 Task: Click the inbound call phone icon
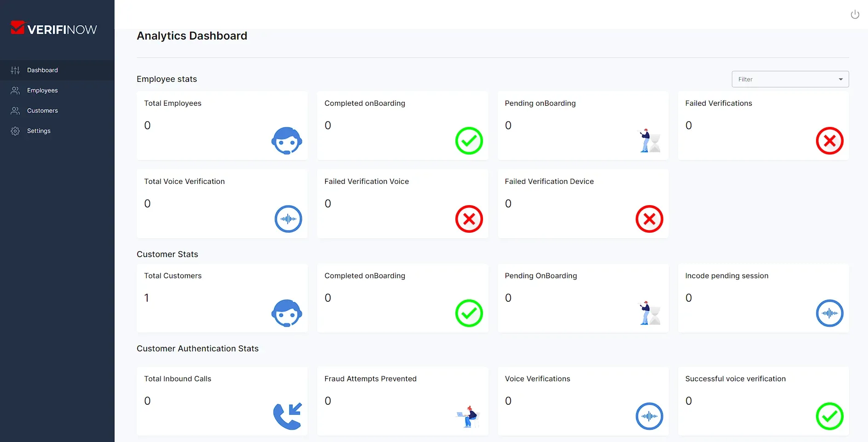click(x=287, y=416)
